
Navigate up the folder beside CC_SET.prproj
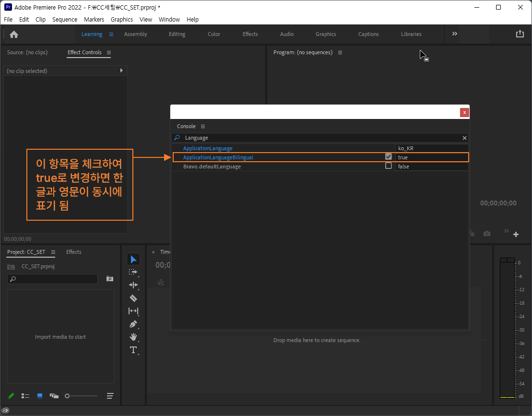point(11,267)
